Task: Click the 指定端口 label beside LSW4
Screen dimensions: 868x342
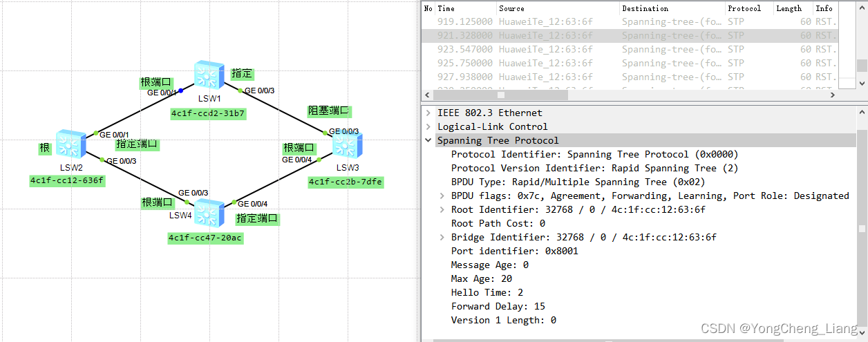Action: [x=257, y=218]
